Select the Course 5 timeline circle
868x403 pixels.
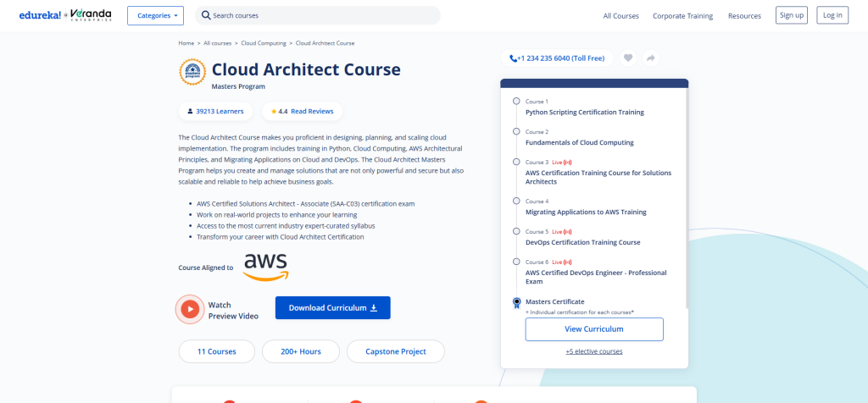coord(516,231)
